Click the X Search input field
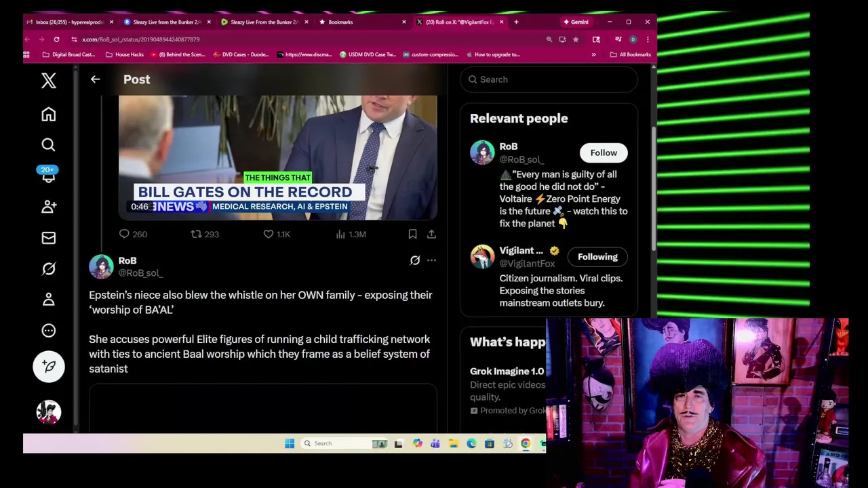The height and width of the screenshot is (488, 868). coord(549,79)
